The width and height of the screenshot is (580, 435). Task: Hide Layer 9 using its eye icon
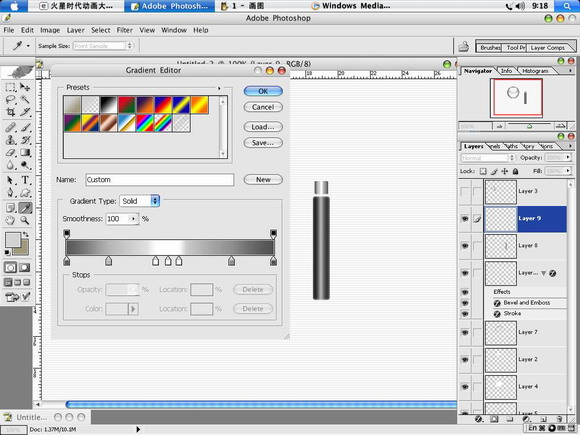[x=465, y=219]
